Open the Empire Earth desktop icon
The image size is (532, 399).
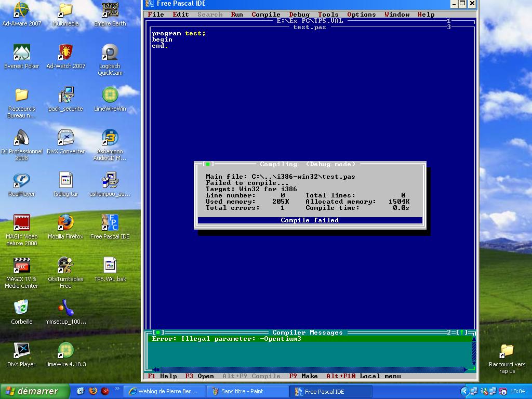tap(110, 10)
